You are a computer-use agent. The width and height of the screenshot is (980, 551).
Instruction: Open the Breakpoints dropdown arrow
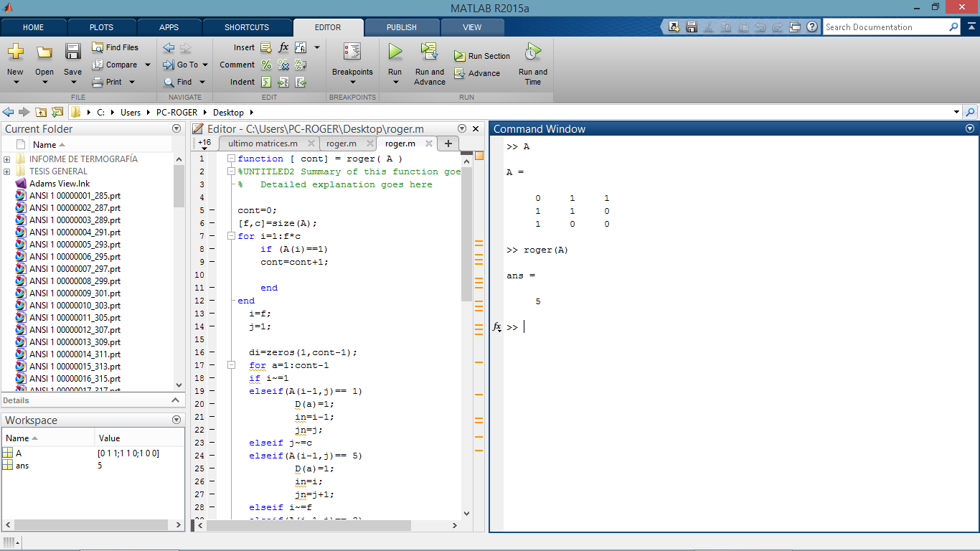(x=352, y=82)
